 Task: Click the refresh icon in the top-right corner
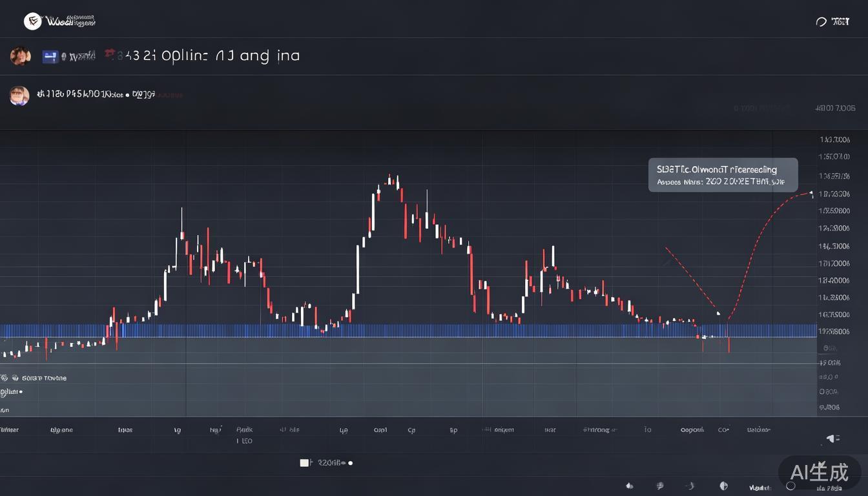click(821, 21)
